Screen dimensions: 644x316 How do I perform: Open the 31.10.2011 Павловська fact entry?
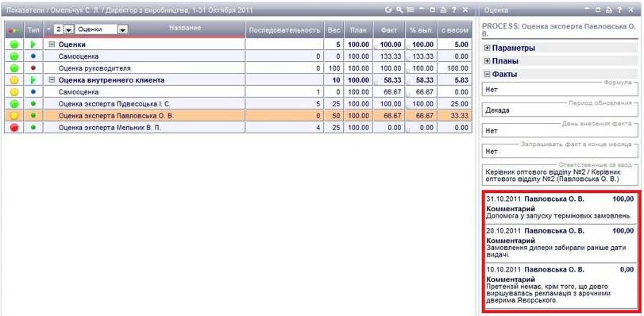560,207
